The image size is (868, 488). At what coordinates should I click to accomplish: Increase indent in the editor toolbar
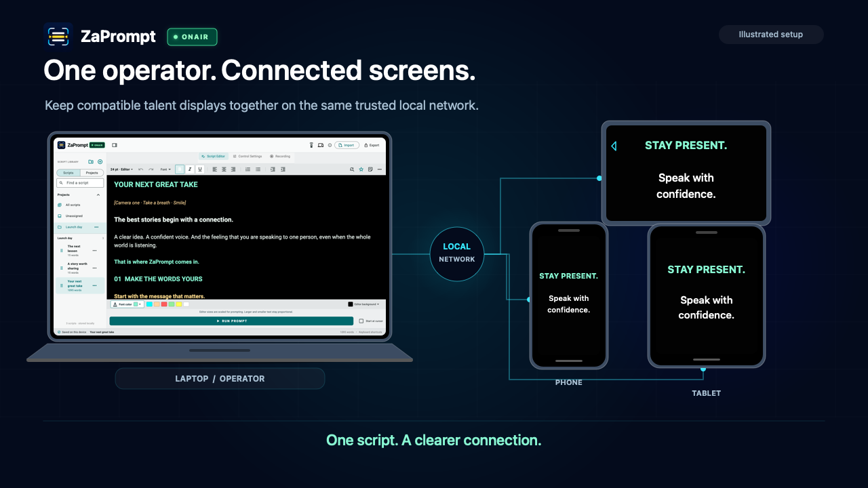(x=283, y=169)
